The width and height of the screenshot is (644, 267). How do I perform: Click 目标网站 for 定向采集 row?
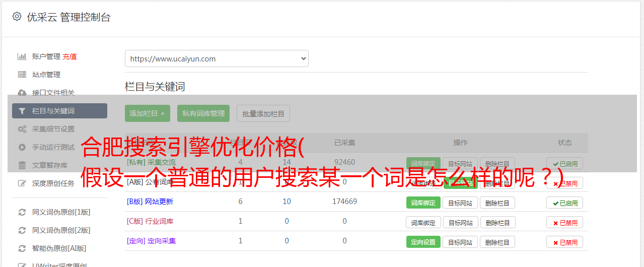point(460,242)
